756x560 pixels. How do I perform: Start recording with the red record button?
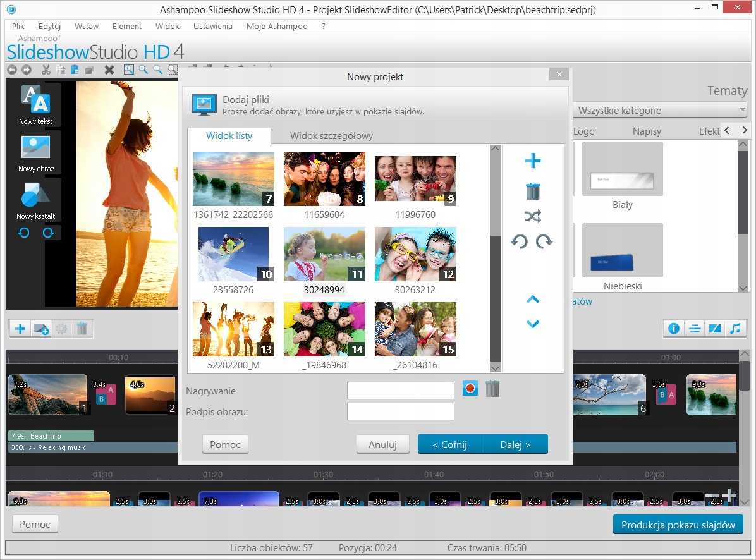(470, 389)
